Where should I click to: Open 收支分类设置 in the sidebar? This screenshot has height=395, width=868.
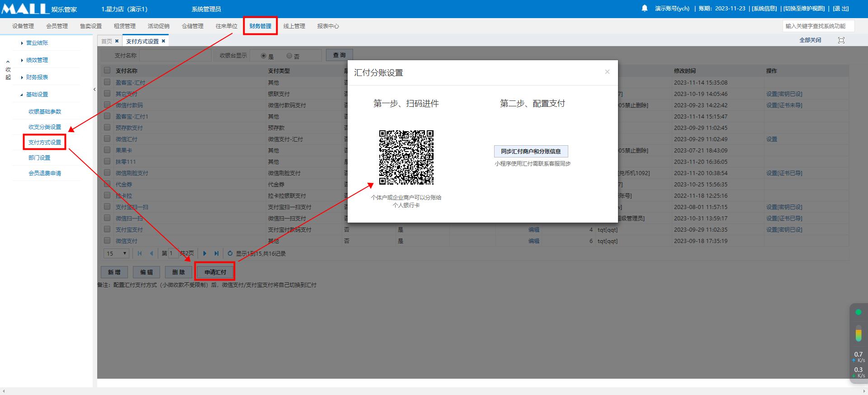pos(45,127)
